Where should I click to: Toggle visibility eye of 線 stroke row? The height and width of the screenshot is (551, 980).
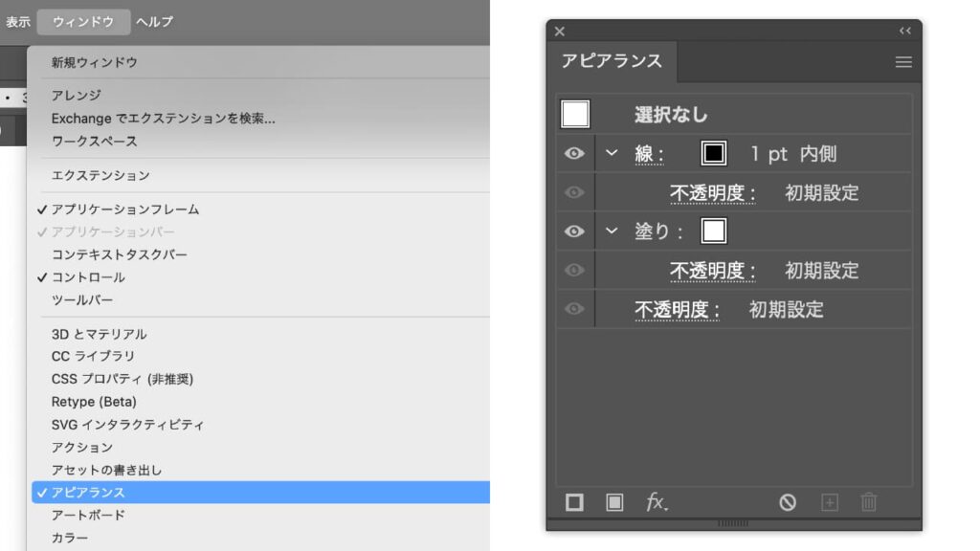574,153
